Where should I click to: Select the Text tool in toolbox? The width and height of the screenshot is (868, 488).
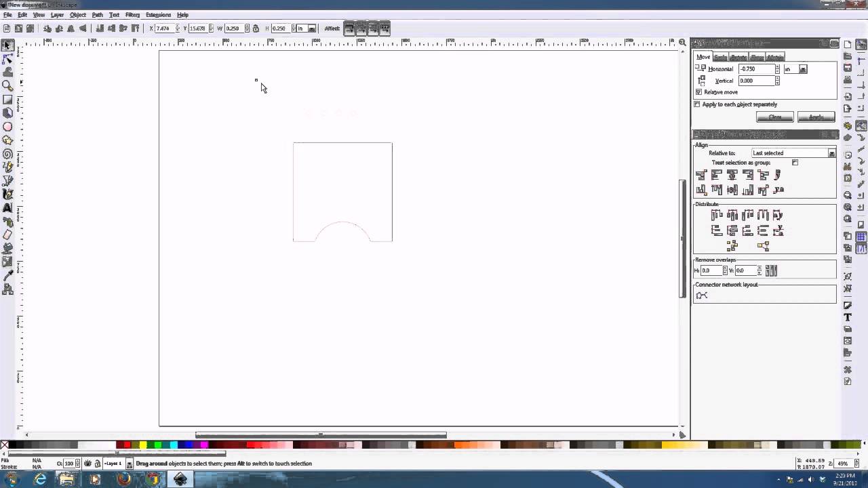(x=7, y=208)
